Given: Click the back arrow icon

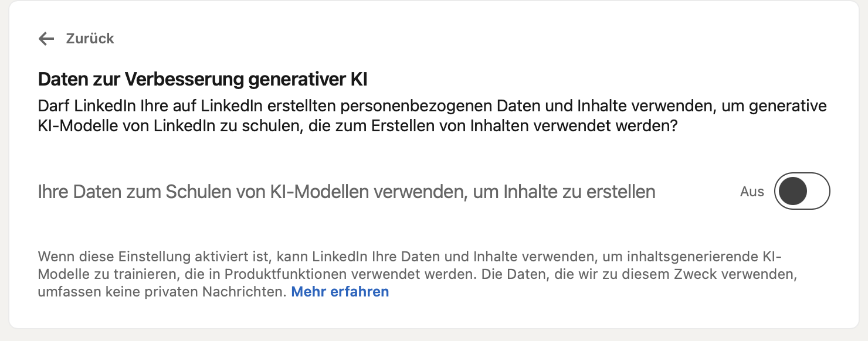Looking at the screenshot, I should (46, 39).
